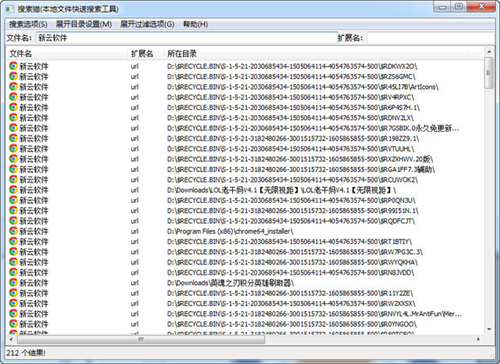Click the app icon in the title bar
This screenshot has height=364, width=500.
pyautogui.click(x=10, y=9)
